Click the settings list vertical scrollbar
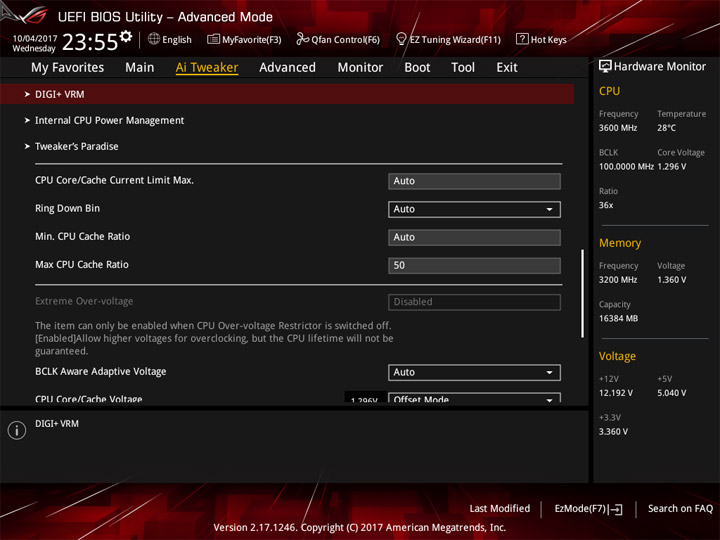720x540 pixels. 583,294
